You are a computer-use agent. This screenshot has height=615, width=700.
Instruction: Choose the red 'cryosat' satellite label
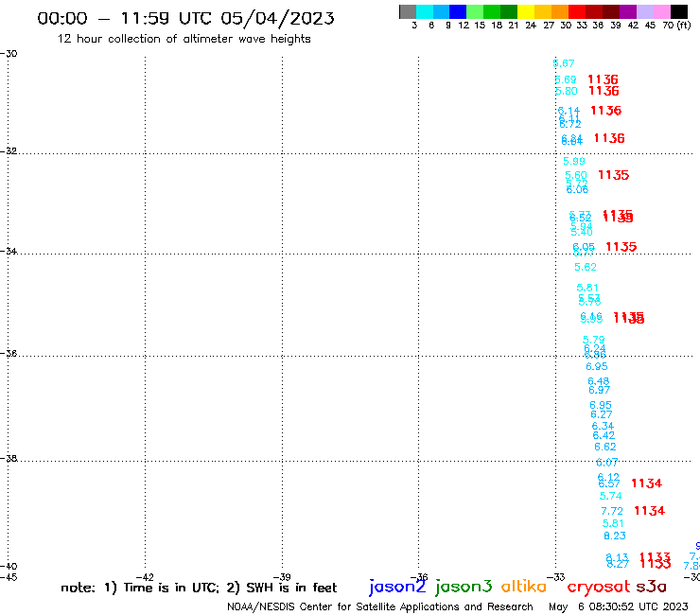click(x=599, y=588)
